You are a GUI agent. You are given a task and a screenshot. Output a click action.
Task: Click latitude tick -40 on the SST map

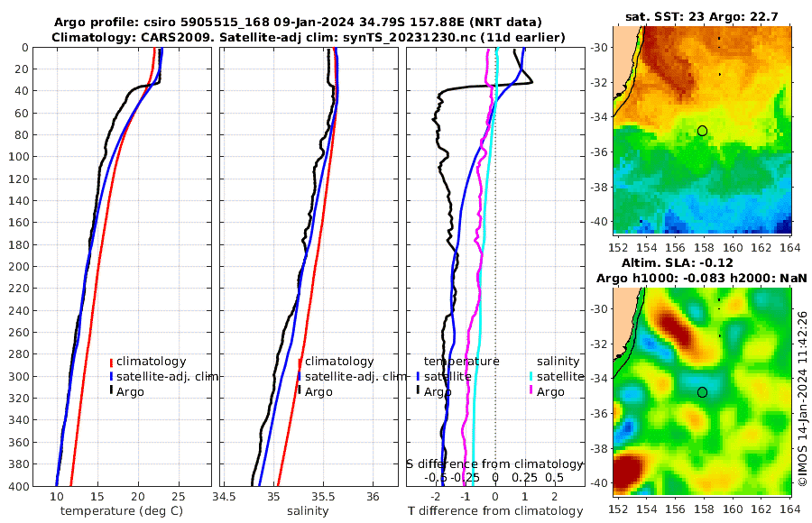point(599,222)
